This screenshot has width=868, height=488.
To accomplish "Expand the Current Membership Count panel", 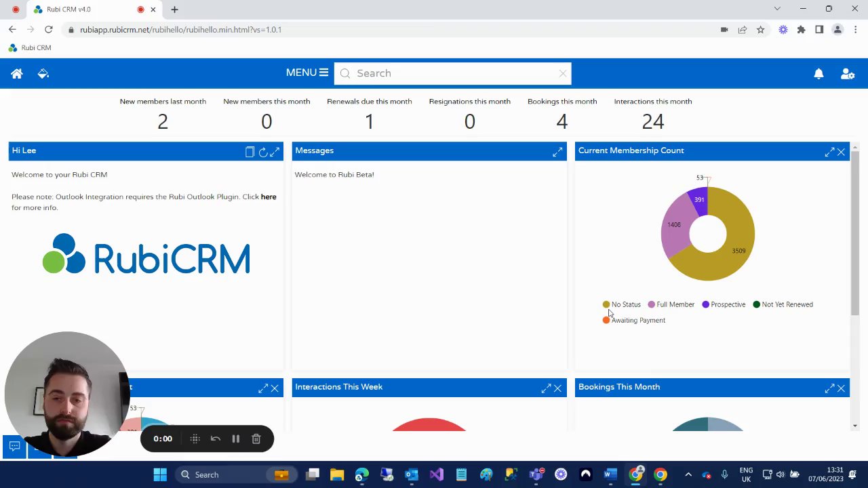I will (829, 152).
